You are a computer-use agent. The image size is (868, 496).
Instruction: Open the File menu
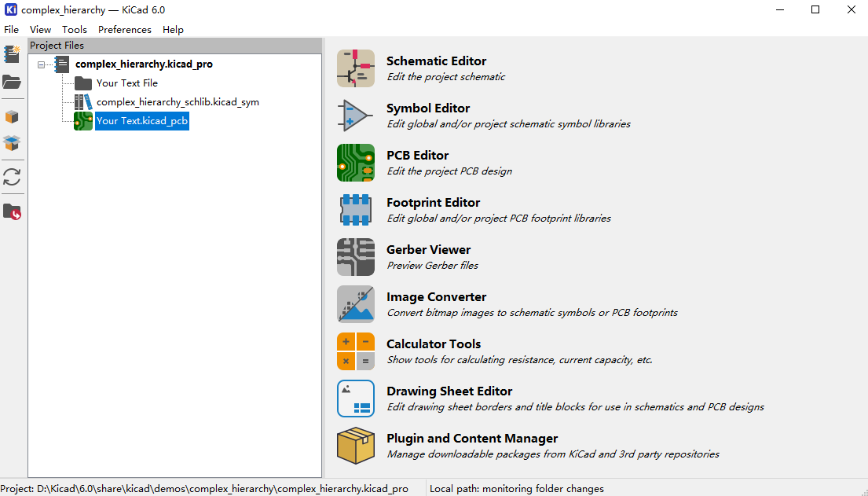(x=11, y=30)
